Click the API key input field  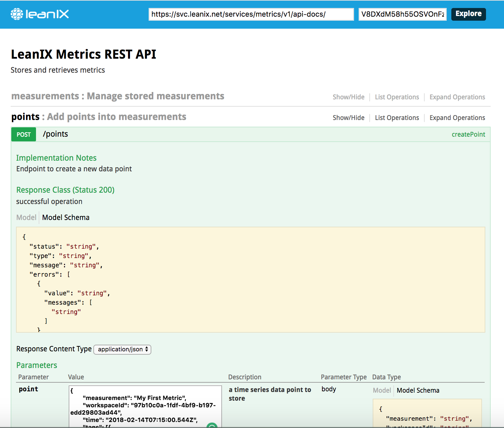[x=403, y=14]
